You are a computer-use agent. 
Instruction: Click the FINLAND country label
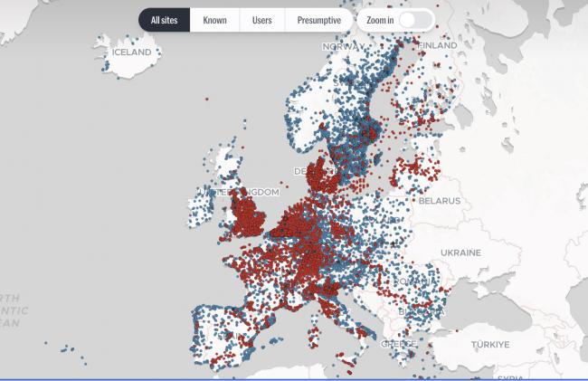[x=438, y=45]
